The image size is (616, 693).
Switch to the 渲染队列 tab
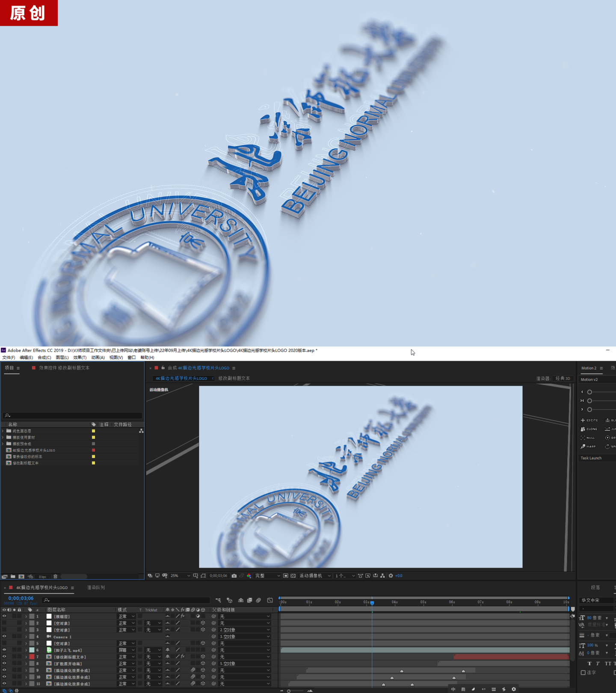pos(96,587)
